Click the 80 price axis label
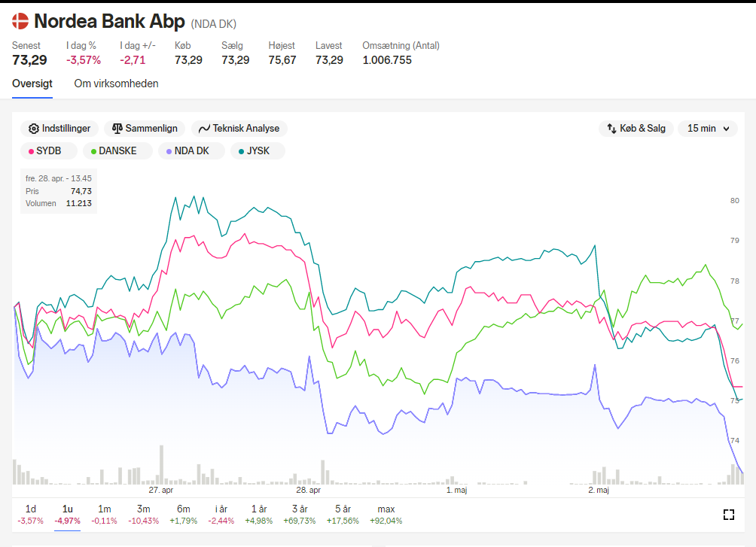756x547 pixels. [734, 200]
